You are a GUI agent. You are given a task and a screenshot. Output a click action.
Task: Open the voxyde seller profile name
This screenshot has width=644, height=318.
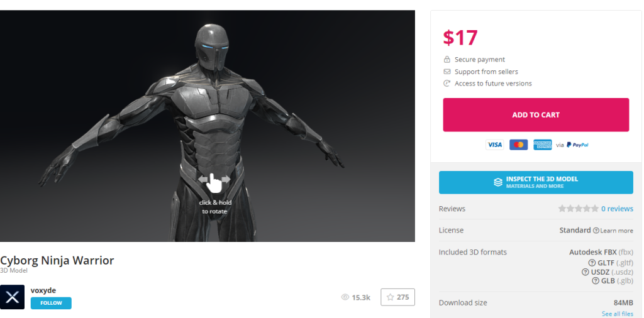click(x=43, y=290)
